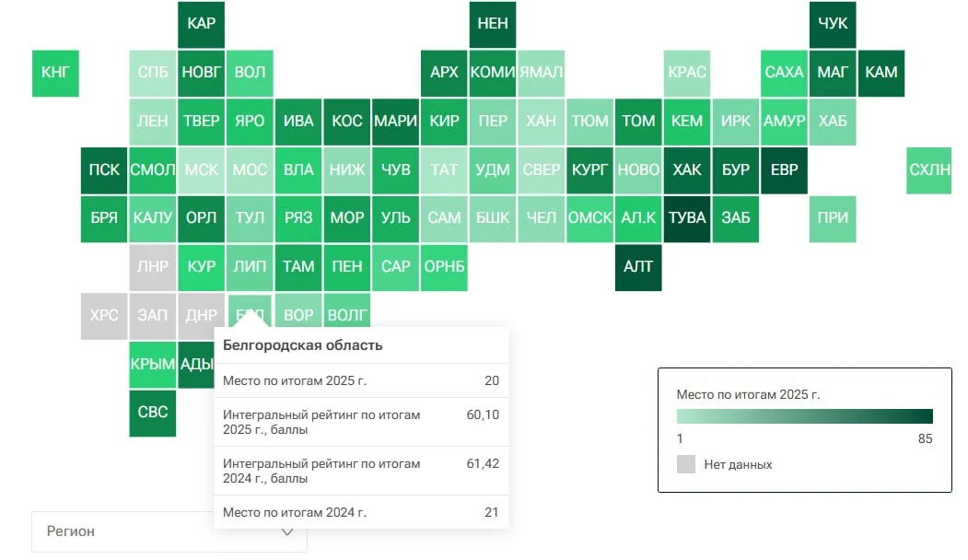Select the gray ХРС tile
Screen dimensions: 968x560
coord(104,316)
